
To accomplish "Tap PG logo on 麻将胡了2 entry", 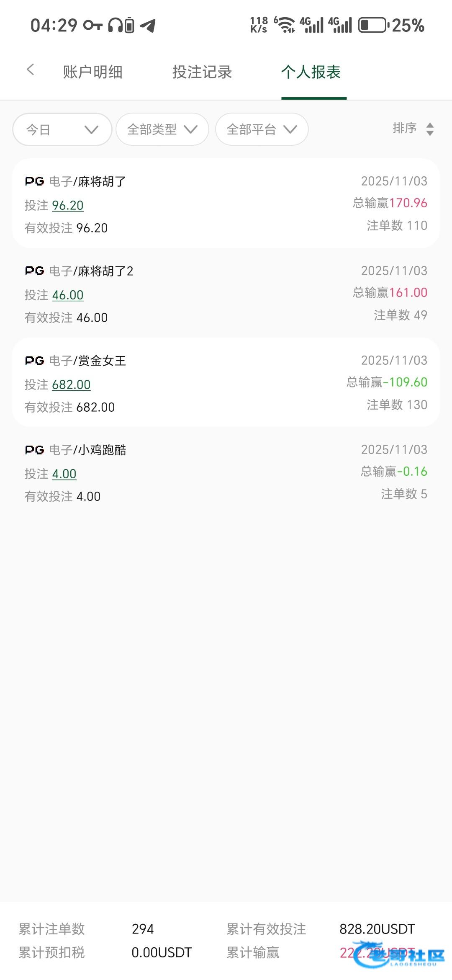I will (34, 271).
